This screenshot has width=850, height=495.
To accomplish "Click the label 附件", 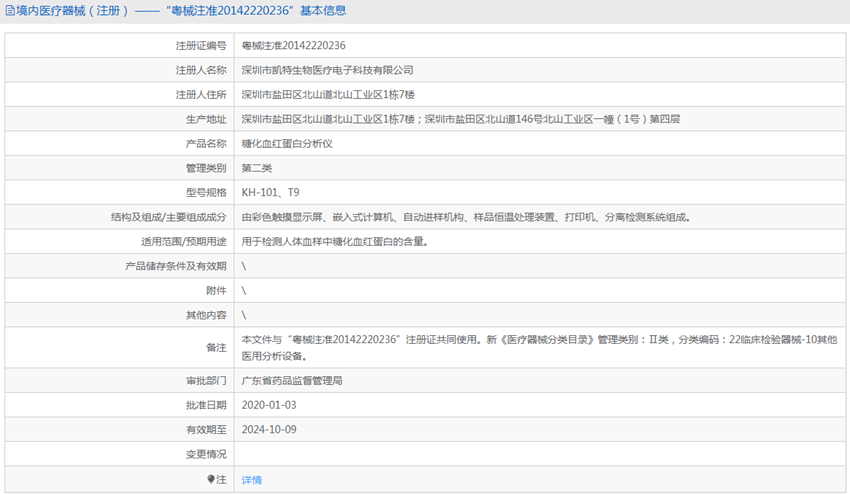I will pyautogui.click(x=216, y=291).
